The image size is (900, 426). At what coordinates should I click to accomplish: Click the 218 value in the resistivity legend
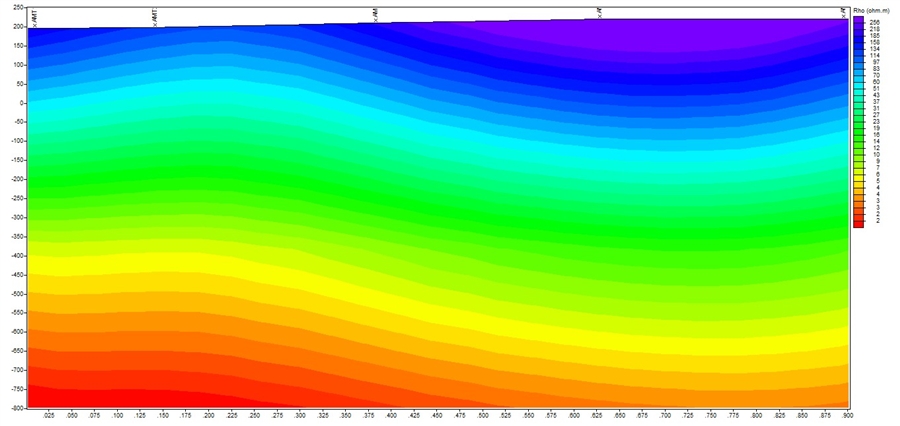[875, 29]
